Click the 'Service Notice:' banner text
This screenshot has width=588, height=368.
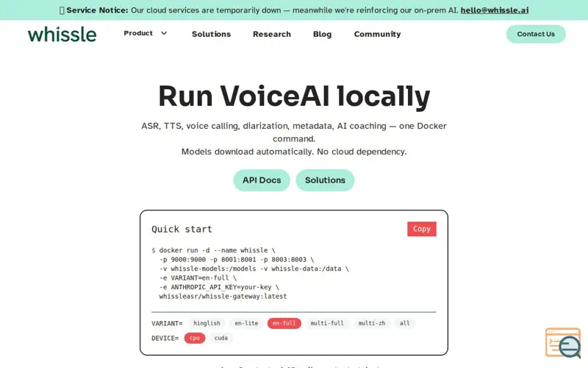97,10
